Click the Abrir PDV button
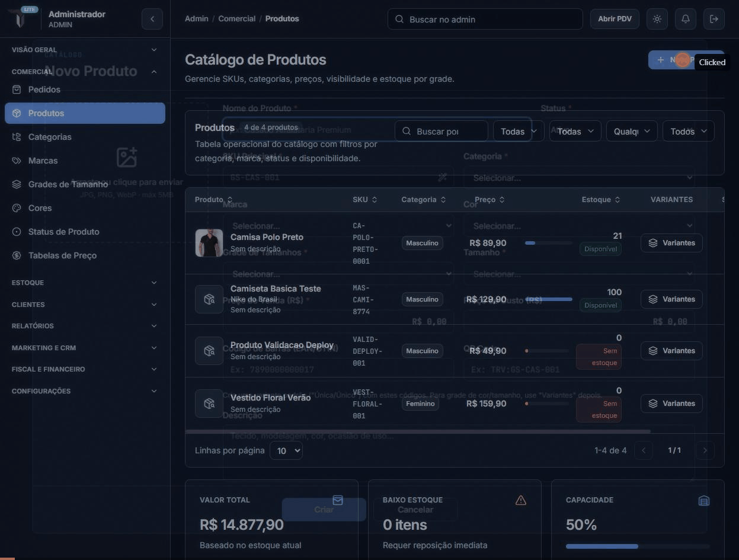739x560 pixels. [615, 19]
